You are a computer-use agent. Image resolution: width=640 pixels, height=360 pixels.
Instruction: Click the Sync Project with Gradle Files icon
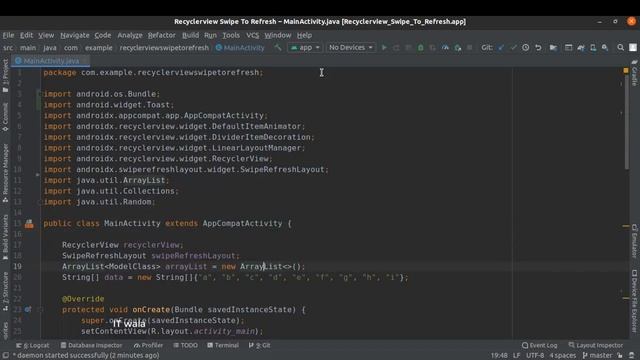pos(581,48)
